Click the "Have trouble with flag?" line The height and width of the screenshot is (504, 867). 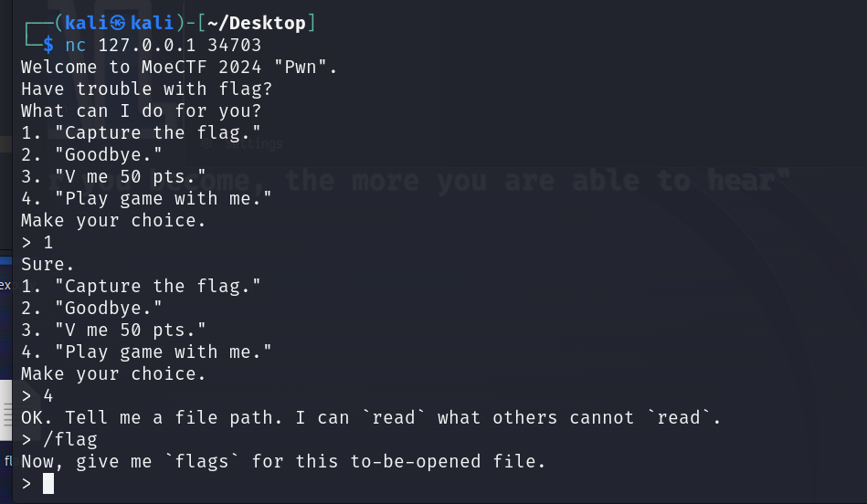pyautogui.click(x=146, y=89)
